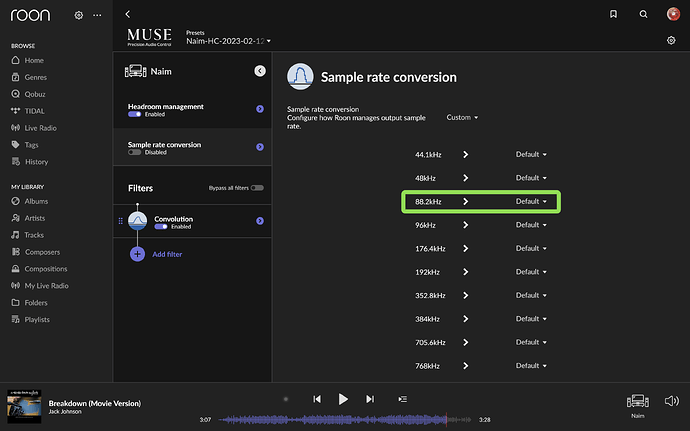Grab the Convolution filter drag handle
690x431 pixels.
tap(121, 221)
